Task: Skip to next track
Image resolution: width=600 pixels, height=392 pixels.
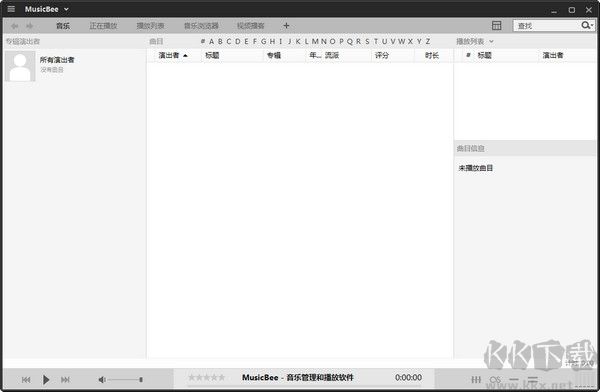Action: (65, 380)
